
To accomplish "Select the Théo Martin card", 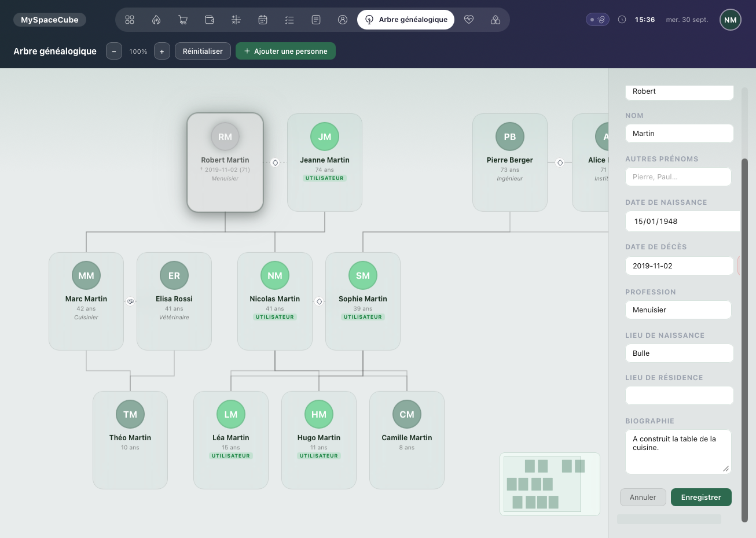I will [130, 440].
